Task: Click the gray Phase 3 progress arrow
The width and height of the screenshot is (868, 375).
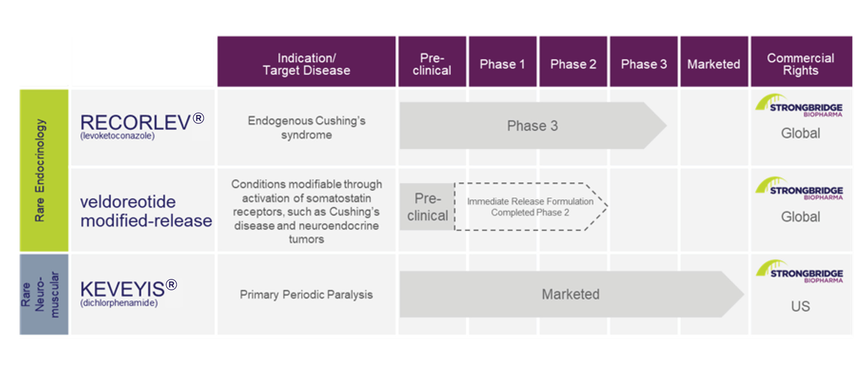Action: tap(532, 125)
